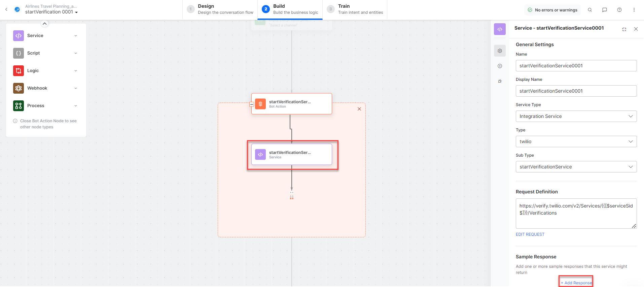This screenshot has height=287, width=644.
Task: Click the EDIT REQUEST link
Action: click(530, 234)
